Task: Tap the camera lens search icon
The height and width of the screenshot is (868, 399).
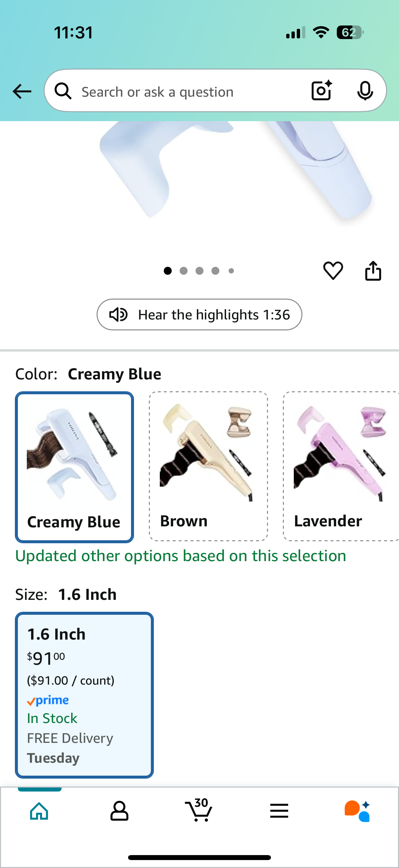Action: (322, 91)
